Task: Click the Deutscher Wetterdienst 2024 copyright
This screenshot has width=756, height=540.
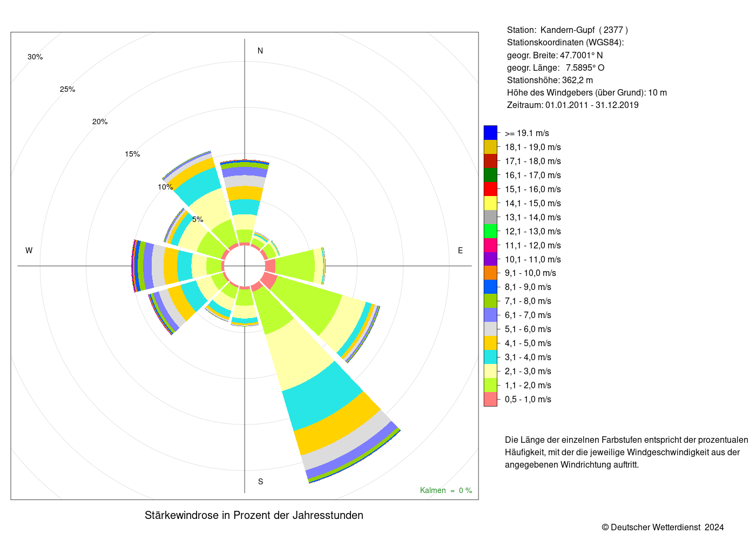Action: 663,527
